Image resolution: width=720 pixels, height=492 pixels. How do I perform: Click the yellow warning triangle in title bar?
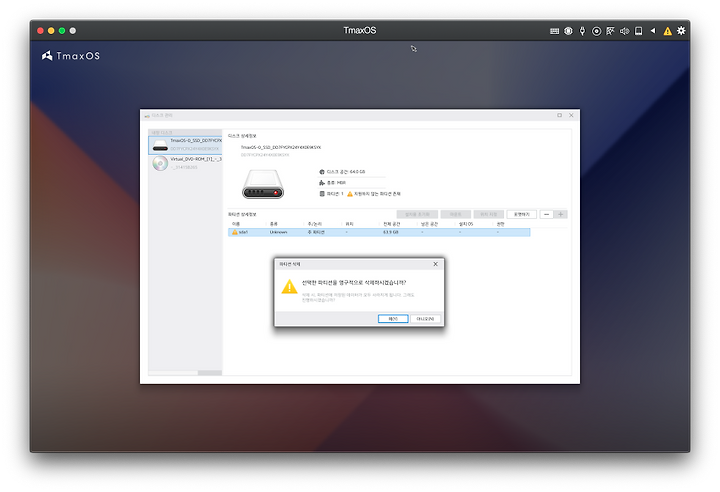point(667,31)
